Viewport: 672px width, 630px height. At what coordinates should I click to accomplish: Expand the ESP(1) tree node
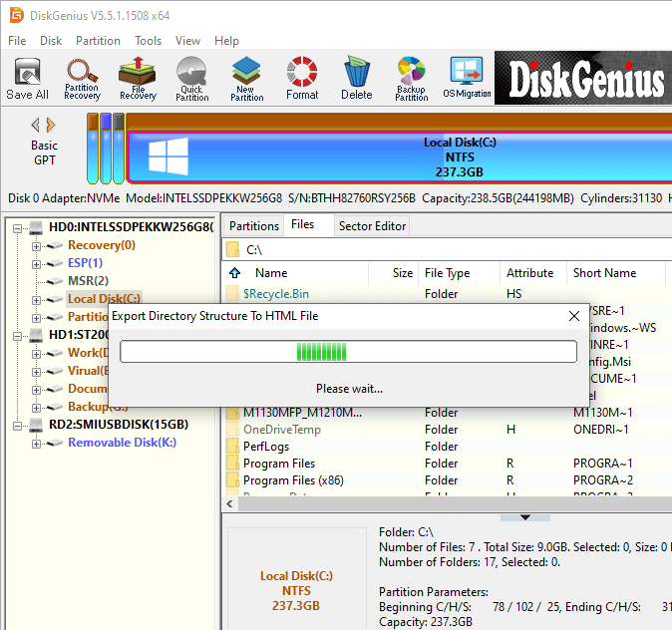click(37, 263)
